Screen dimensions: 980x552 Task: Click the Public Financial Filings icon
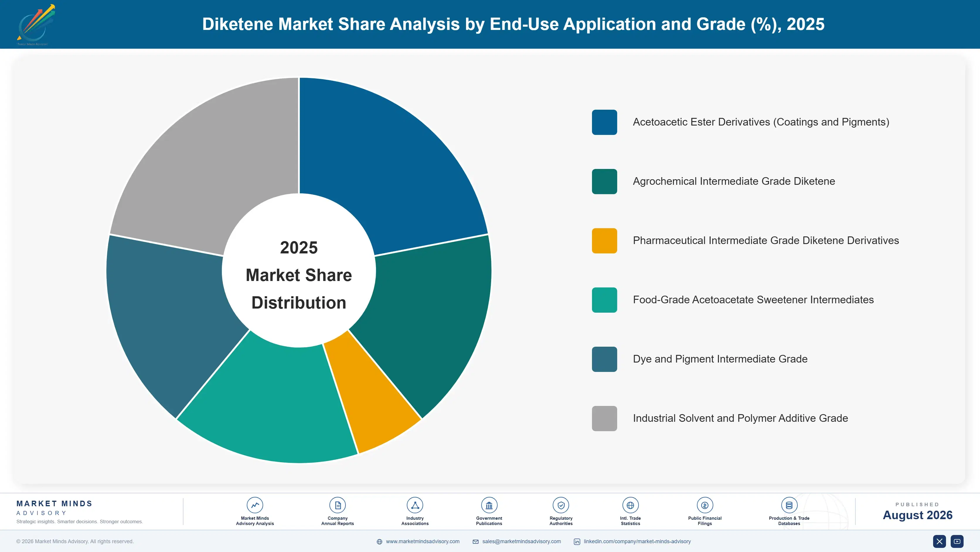coord(705,505)
